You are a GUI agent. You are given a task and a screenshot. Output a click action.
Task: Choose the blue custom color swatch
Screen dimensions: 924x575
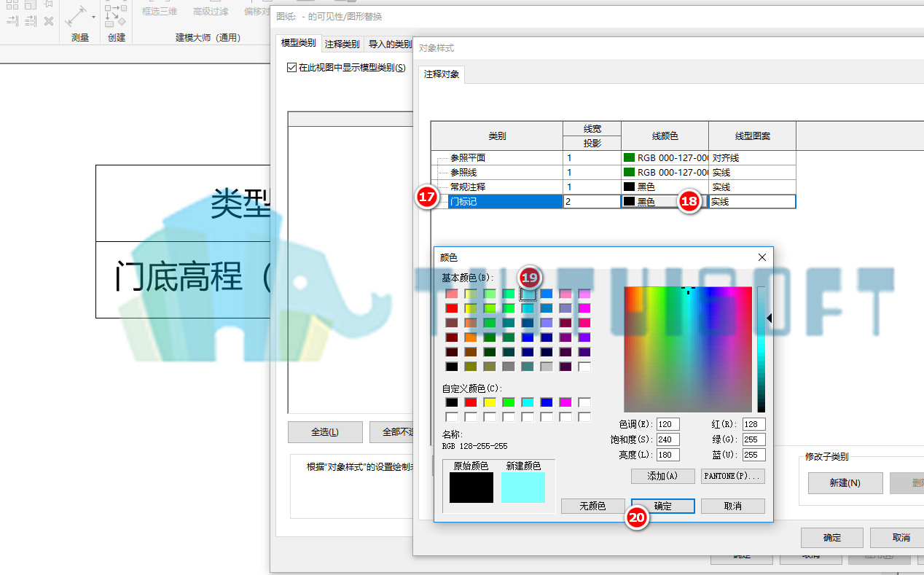click(547, 402)
